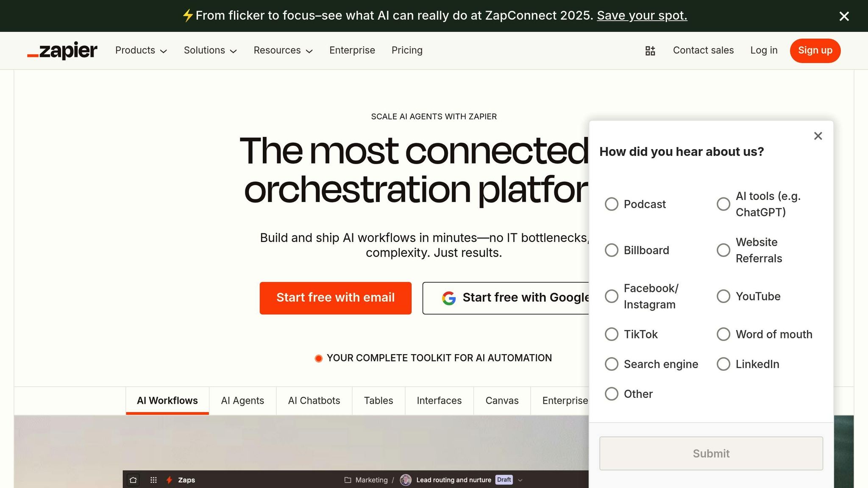Click the Draft badge on Lead routing
The height and width of the screenshot is (488, 868).
pyautogui.click(x=504, y=480)
